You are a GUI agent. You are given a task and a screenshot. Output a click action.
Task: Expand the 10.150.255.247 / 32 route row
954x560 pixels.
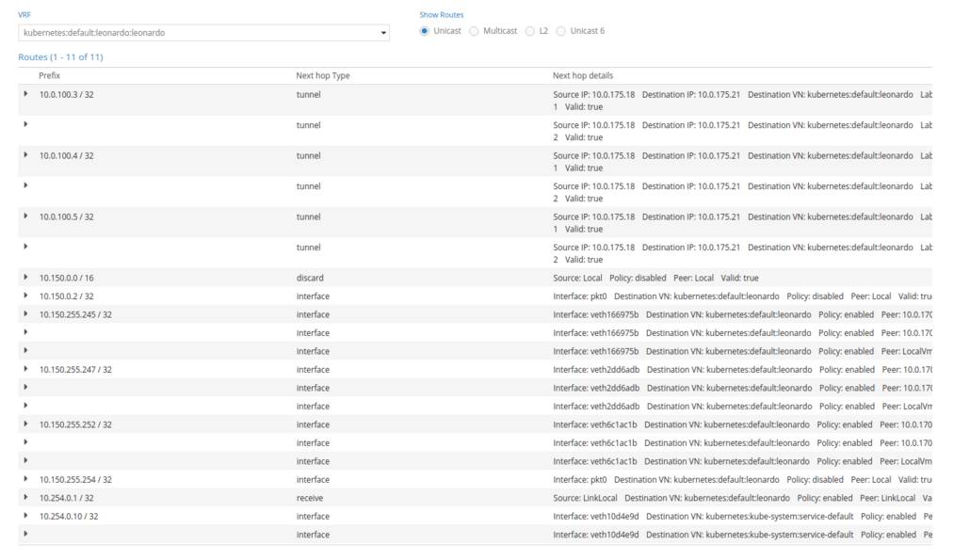(x=25, y=369)
